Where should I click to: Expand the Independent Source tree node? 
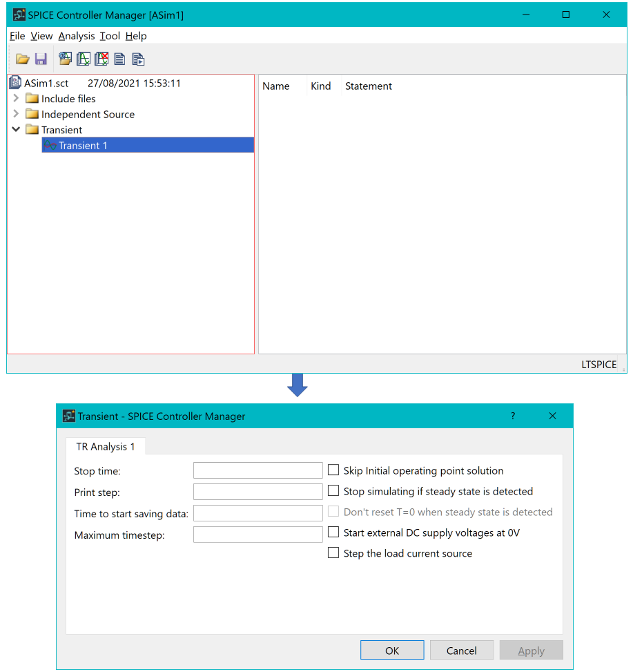click(16, 113)
